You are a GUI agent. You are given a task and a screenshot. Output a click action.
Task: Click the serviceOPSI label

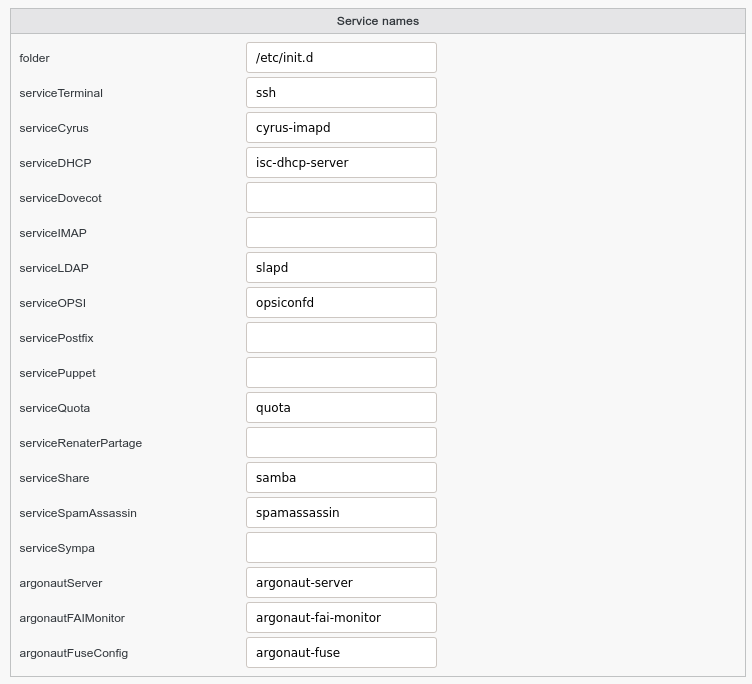click(52, 303)
